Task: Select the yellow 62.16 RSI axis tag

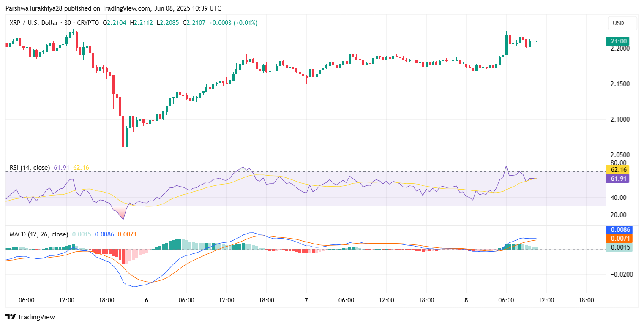Action: (x=617, y=170)
